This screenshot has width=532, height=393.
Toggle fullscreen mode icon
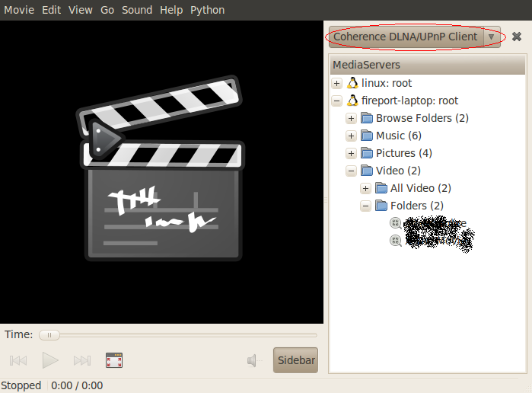coord(114,360)
